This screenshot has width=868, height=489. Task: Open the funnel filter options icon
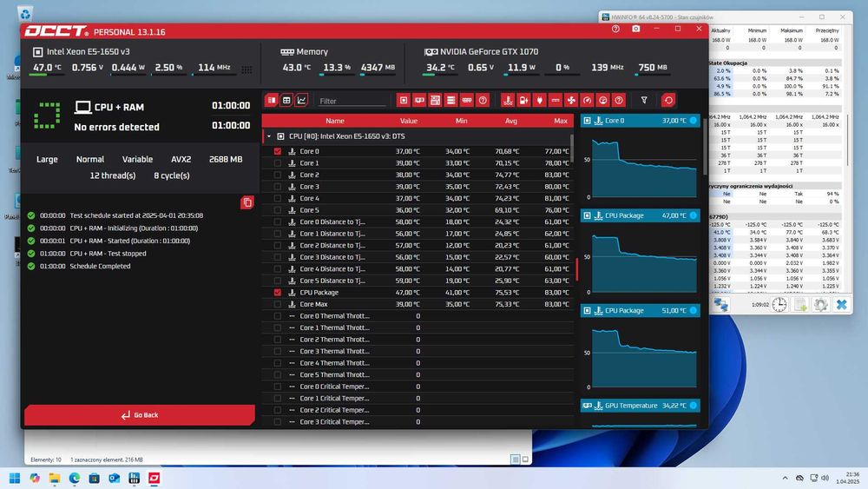click(644, 100)
